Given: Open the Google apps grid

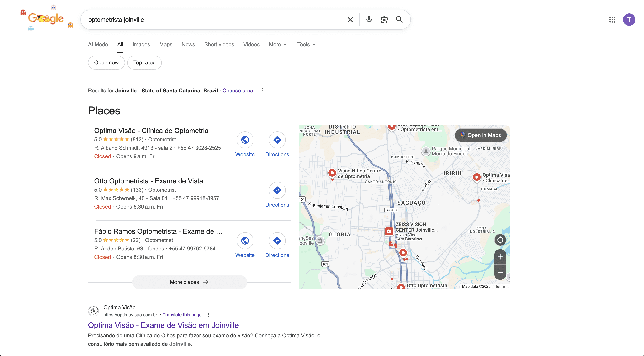Looking at the screenshot, I should 612,20.
